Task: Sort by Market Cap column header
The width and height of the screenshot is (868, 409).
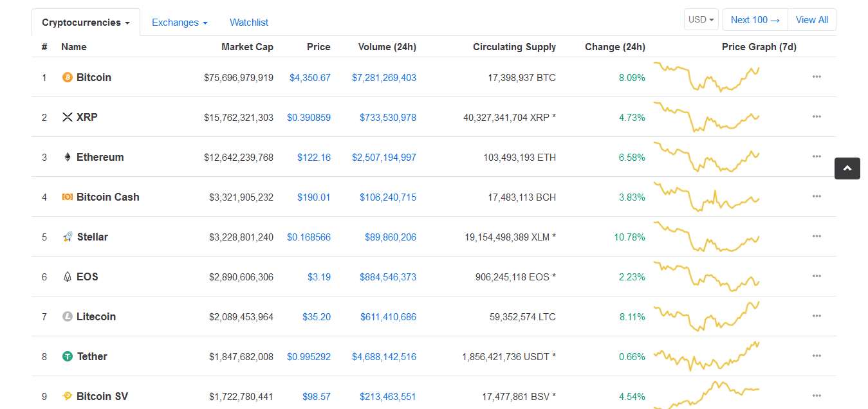Action: tap(247, 47)
